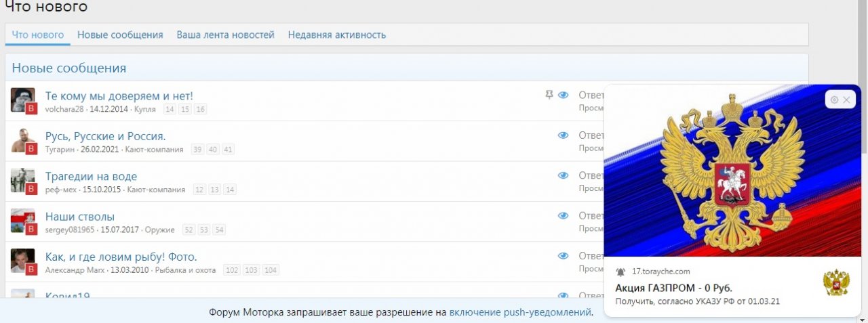The image size is (868, 323).
Task: Open the 'Купля' forum category
Action: click(145, 109)
